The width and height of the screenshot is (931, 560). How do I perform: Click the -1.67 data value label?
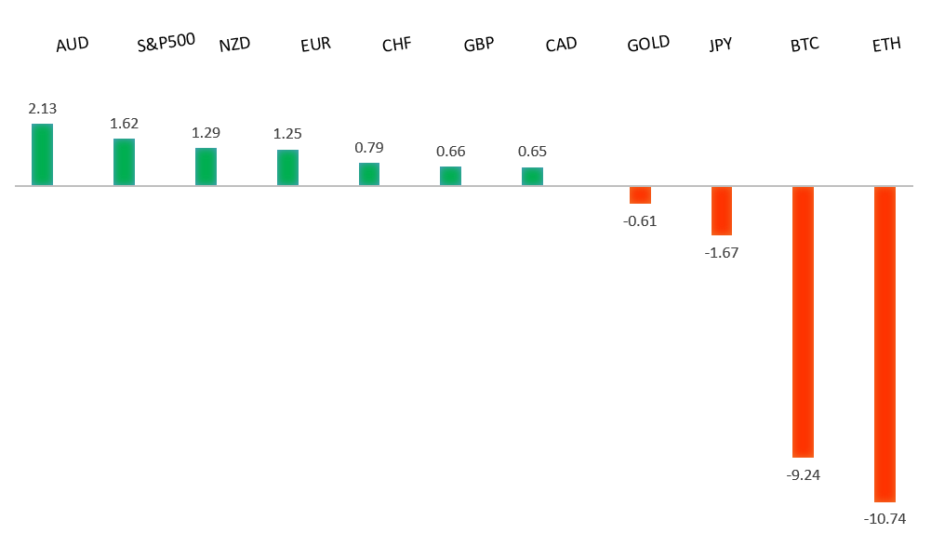point(722,252)
